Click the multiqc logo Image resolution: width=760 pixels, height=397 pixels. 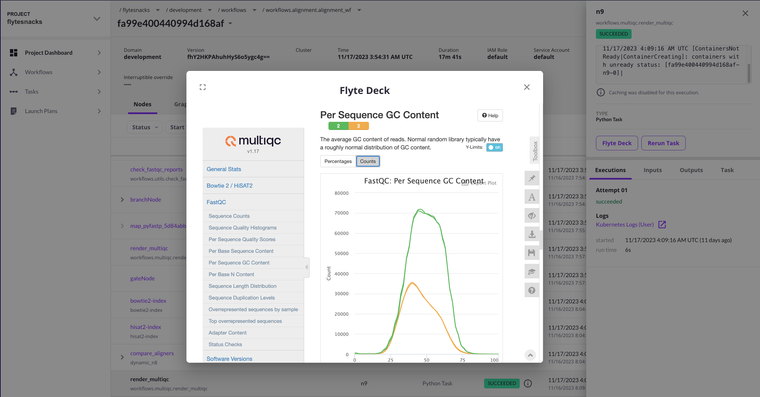(253, 141)
